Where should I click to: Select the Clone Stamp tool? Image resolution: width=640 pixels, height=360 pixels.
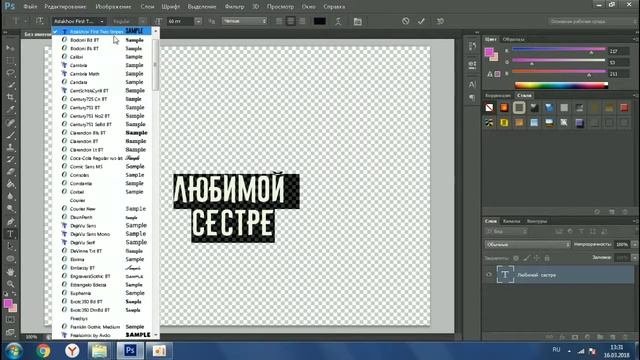point(11,147)
